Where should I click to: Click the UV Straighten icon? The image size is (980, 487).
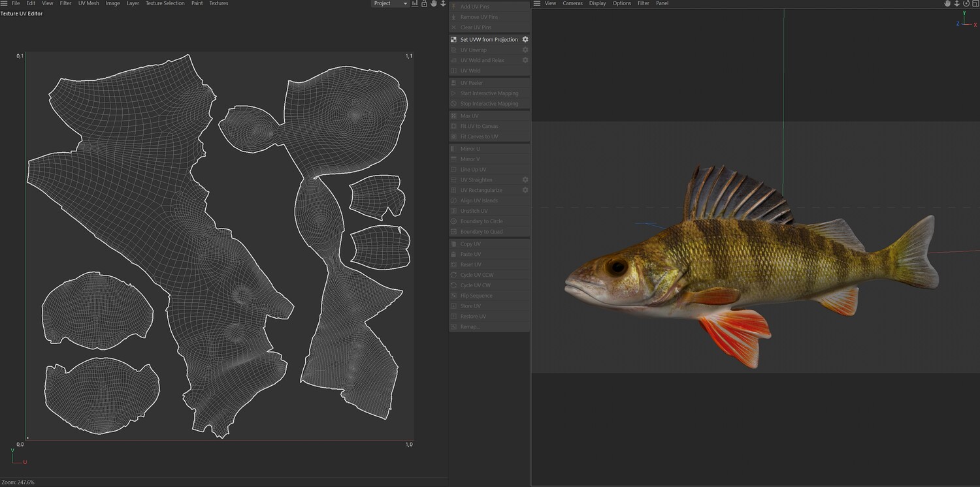(453, 180)
